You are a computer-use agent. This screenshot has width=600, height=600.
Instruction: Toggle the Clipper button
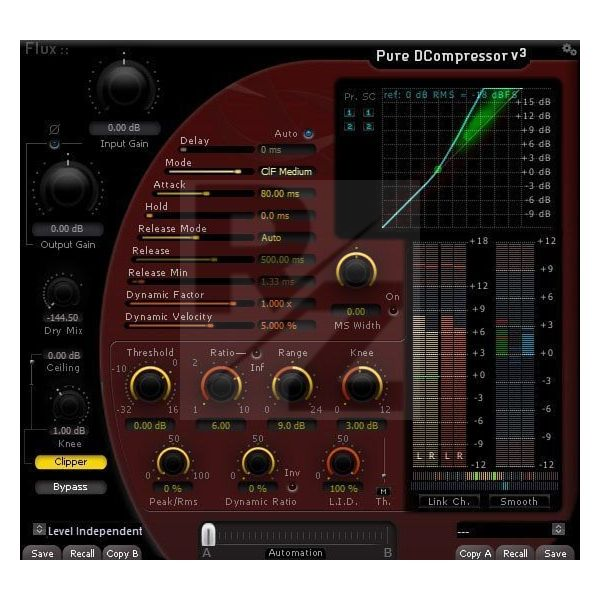70,462
